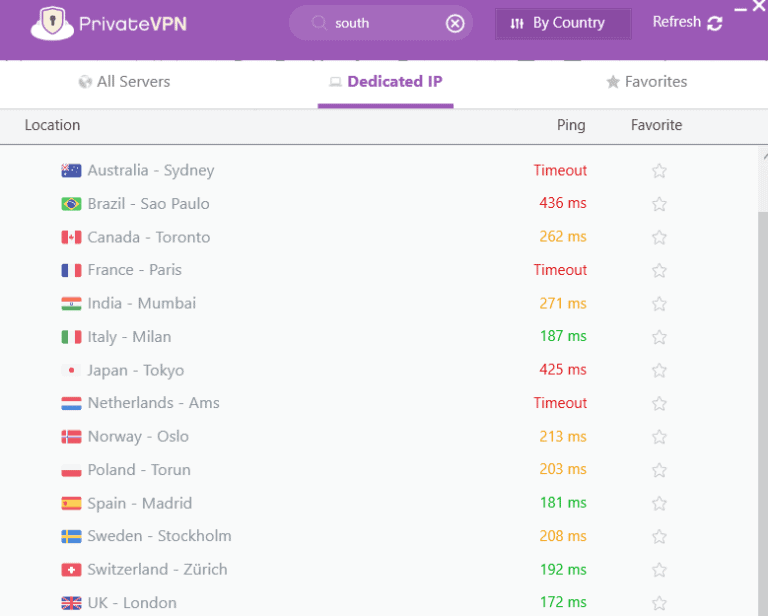768x616 pixels.
Task: Click the Japan flag icon
Action: (x=71, y=370)
